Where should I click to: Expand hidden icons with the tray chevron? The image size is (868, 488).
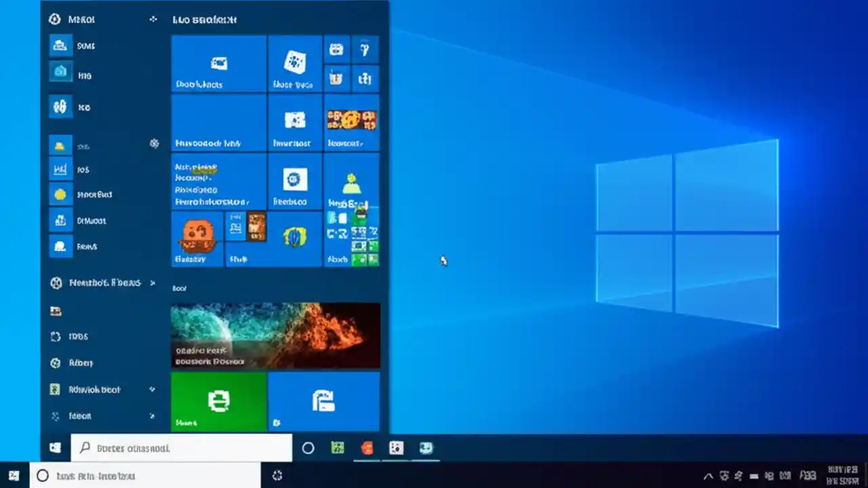(x=709, y=476)
